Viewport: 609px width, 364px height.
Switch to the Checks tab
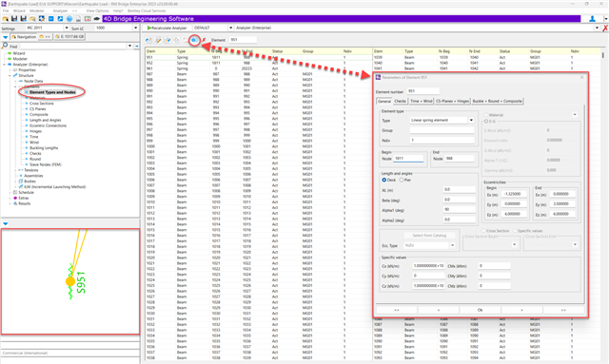tap(400, 101)
